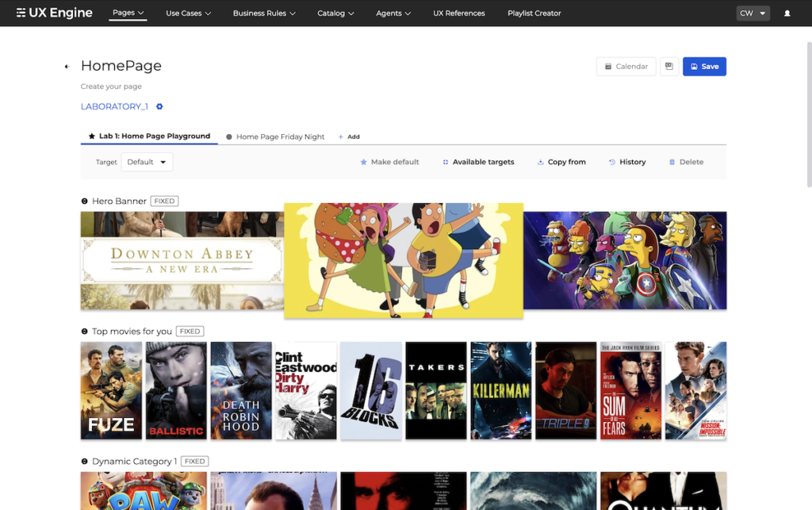Select the Downton Abbey hero banner
Viewport: 812px width, 510px height.
point(182,260)
